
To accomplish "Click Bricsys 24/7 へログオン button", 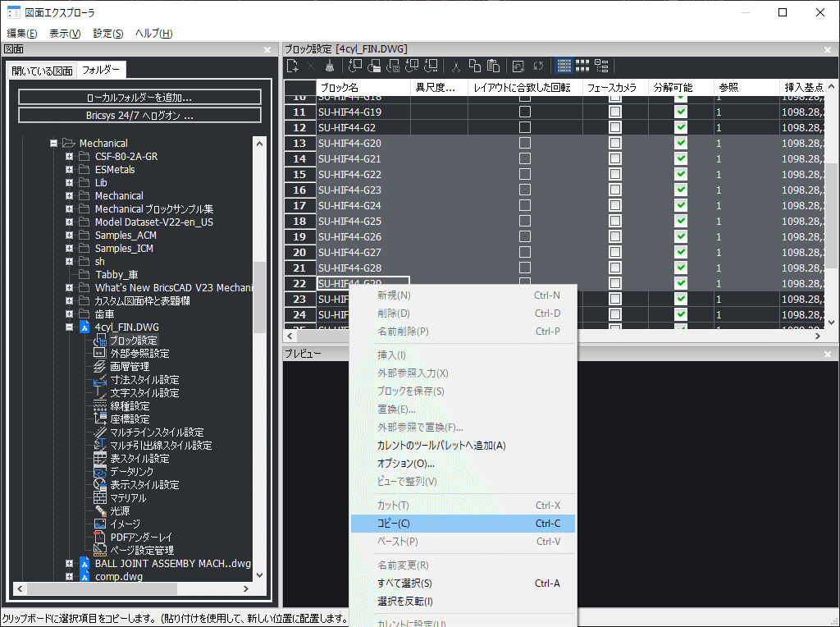I will pyautogui.click(x=139, y=116).
